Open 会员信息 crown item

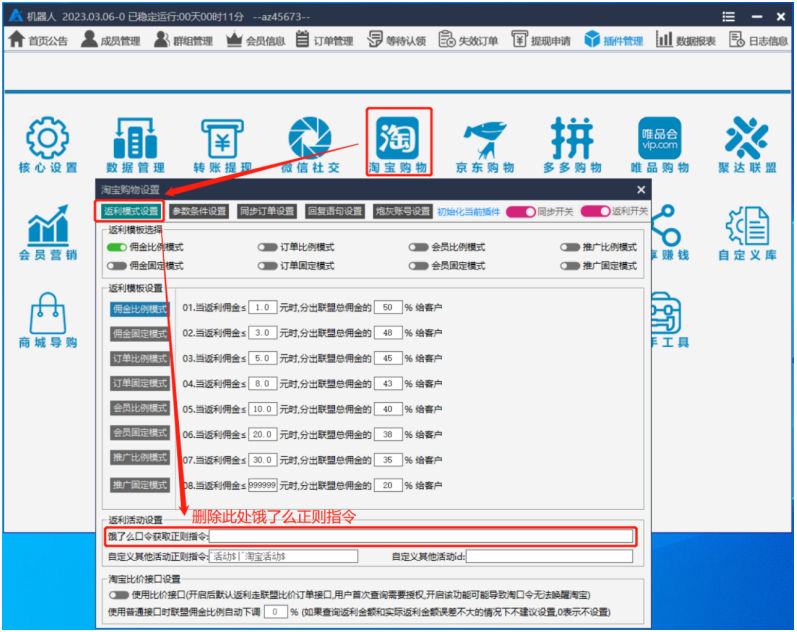tap(256, 40)
